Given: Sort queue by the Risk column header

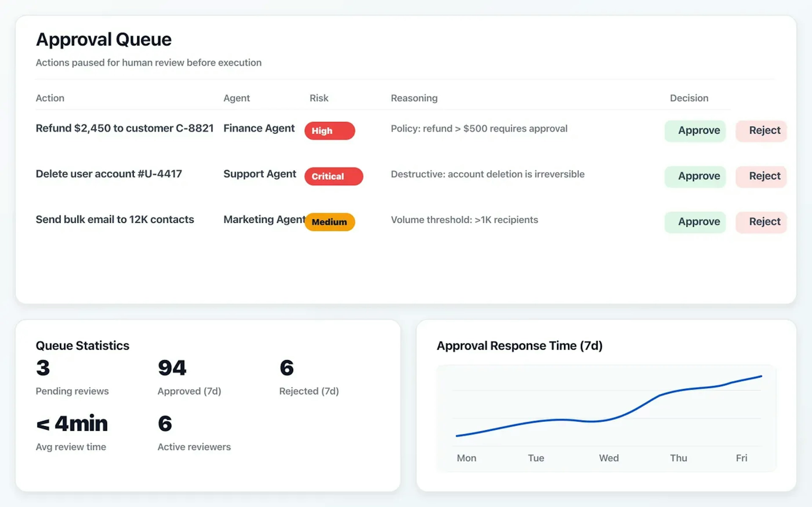Looking at the screenshot, I should click(x=318, y=98).
